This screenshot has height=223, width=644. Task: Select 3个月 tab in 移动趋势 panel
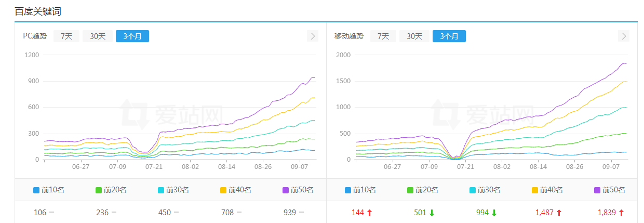tap(449, 36)
